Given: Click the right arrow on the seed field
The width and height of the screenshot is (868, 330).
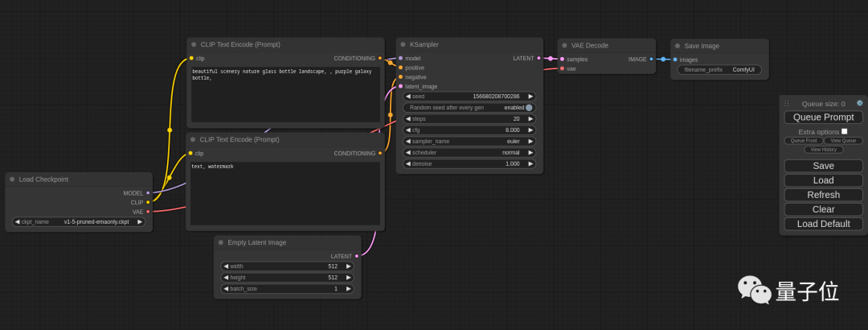Looking at the screenshot, I should 530,97.
